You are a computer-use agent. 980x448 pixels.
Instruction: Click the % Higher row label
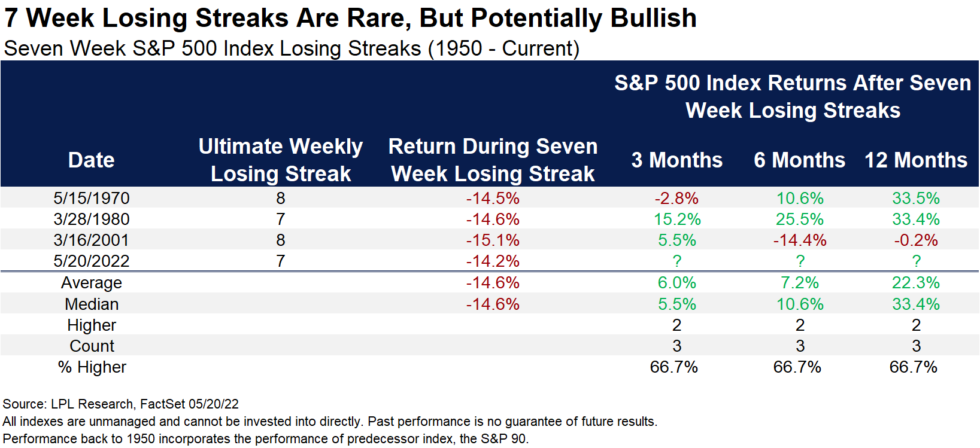92,367
